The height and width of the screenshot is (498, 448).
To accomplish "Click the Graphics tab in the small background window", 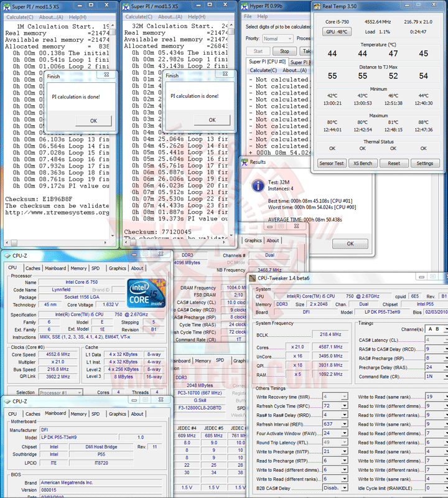I will coord(253,240).
